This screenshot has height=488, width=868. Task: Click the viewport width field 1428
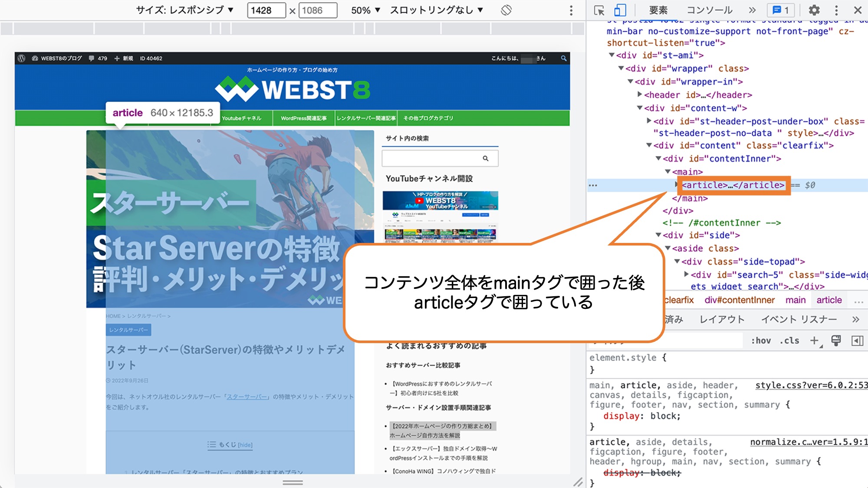(266, 10)
